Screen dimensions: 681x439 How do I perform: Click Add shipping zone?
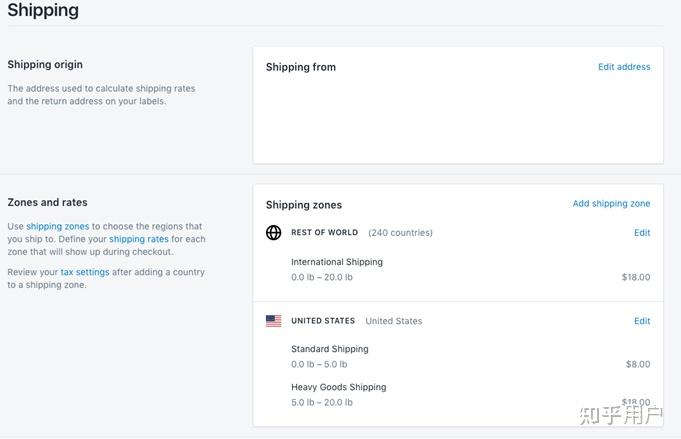tap(611, 204)
